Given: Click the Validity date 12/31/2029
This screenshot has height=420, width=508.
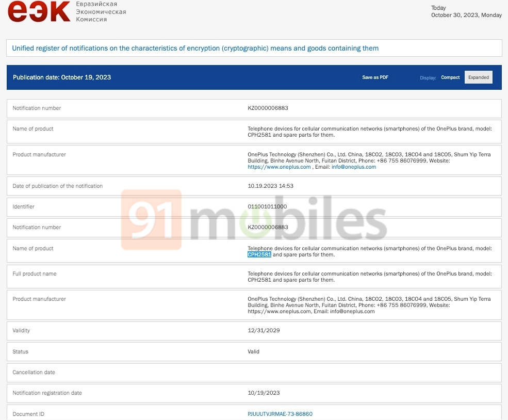Looking at the screenshot, I should pyautogui.click(x=264, y=330).
